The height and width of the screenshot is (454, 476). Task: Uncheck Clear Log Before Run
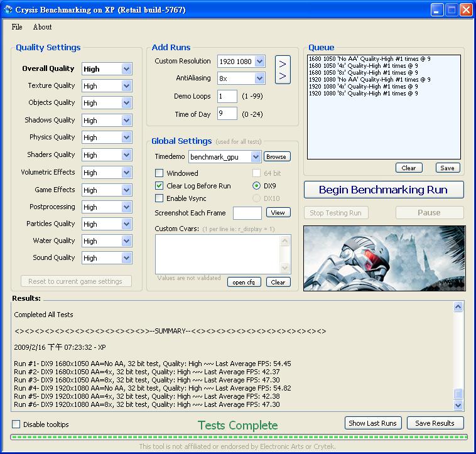coord(160,186)
